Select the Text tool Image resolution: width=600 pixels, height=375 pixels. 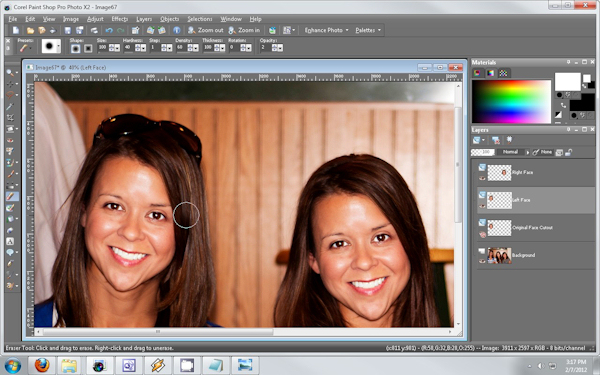tap(10, 241)
